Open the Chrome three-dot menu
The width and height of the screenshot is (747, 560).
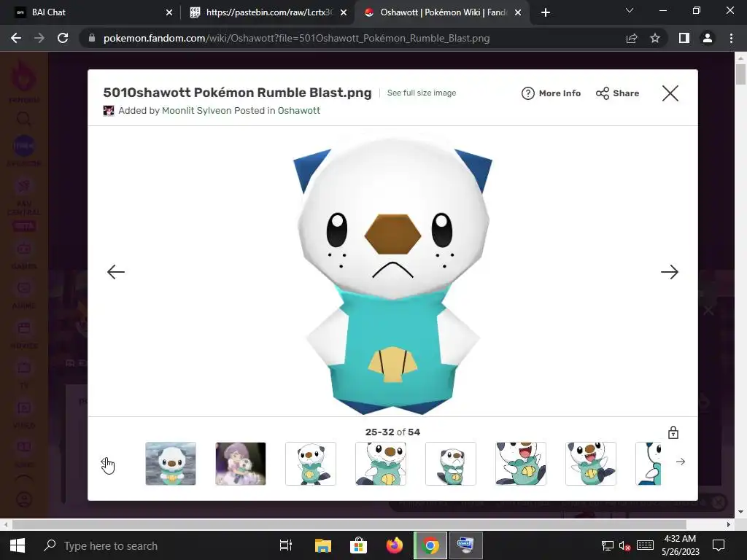click(731, 38)
